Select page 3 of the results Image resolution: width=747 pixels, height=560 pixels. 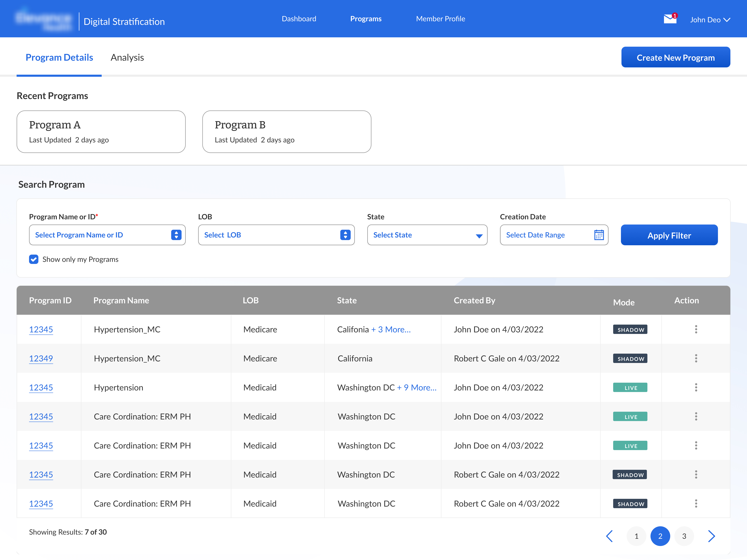(684, 536)
